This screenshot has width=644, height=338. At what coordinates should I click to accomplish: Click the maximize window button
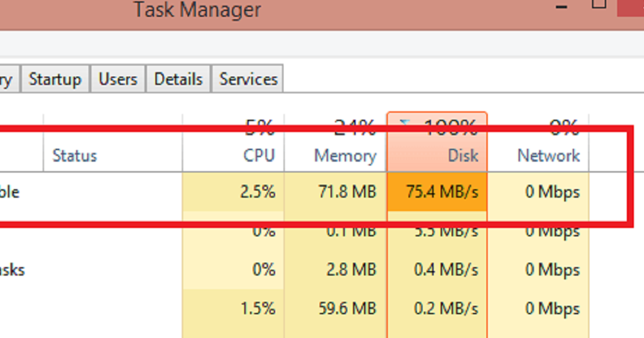coord(599,4)
